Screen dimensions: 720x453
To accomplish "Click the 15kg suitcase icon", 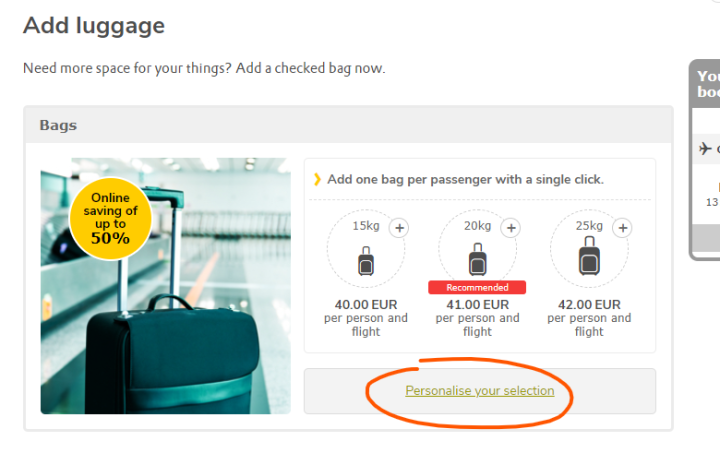I will point(365,261).
